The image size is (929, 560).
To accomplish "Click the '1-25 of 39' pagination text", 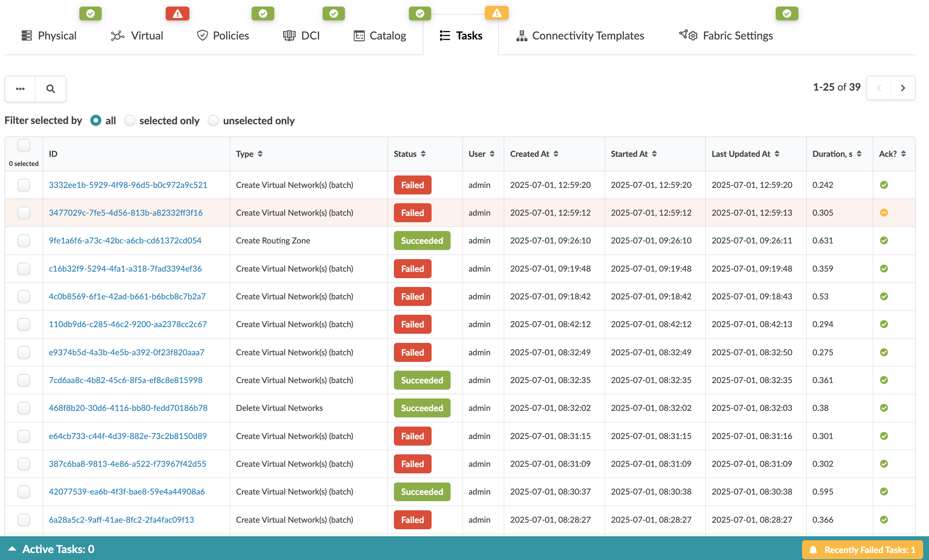I will (x=836, y=87).
